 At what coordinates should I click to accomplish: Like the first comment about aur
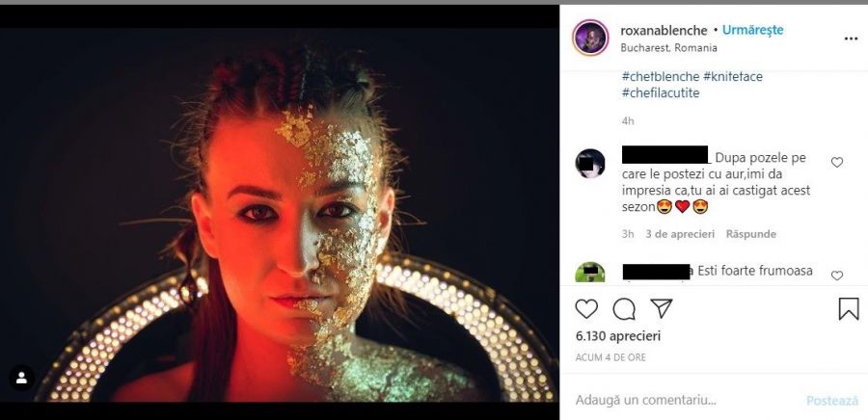836,163
